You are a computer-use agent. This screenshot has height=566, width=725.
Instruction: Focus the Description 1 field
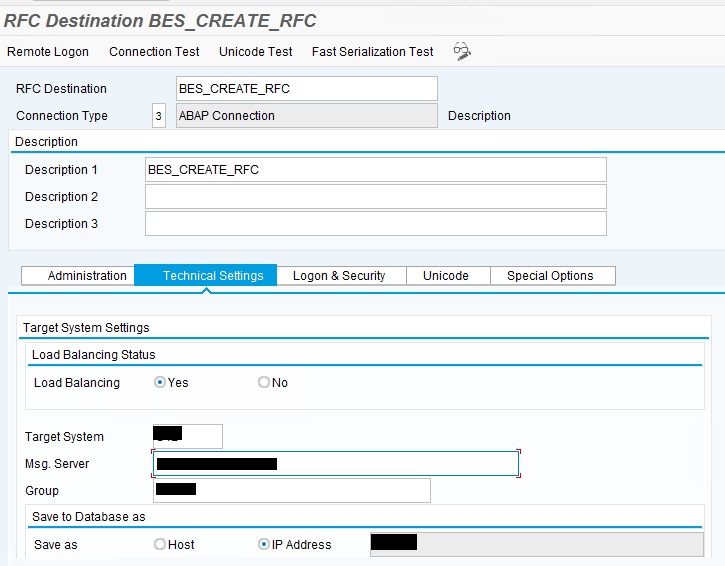[375, 170]
